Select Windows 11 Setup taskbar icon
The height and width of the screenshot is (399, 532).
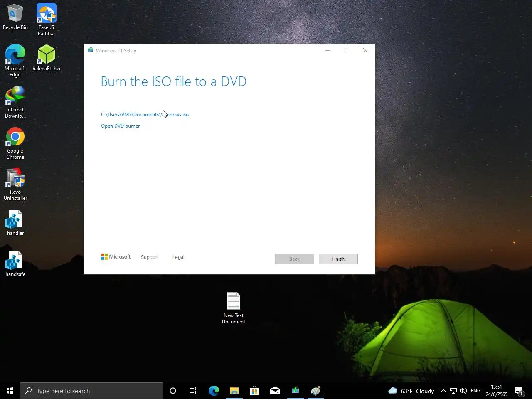296,391
